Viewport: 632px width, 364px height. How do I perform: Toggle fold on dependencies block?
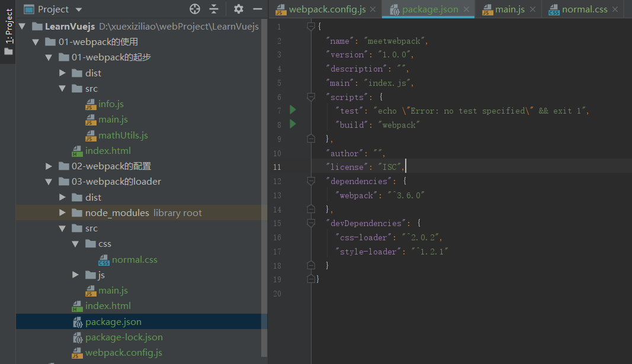(311, 181)
